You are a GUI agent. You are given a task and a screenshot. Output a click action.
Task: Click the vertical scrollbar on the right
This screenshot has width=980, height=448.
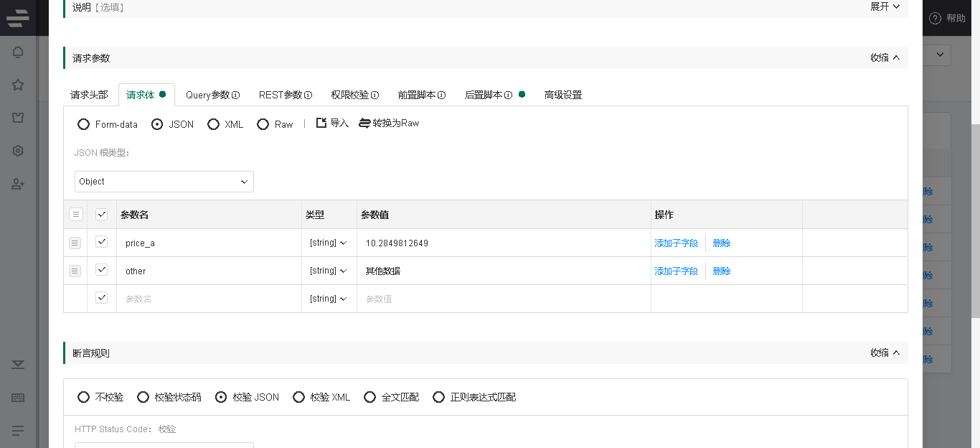975,215
